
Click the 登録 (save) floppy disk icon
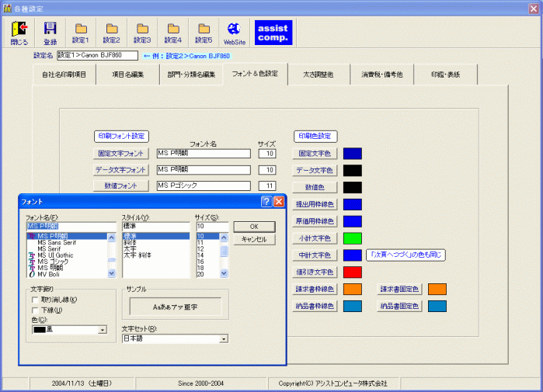coord(50,32)
